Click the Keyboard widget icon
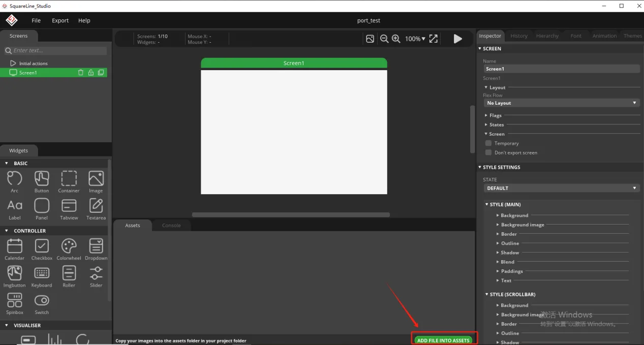 coord(42,273)
